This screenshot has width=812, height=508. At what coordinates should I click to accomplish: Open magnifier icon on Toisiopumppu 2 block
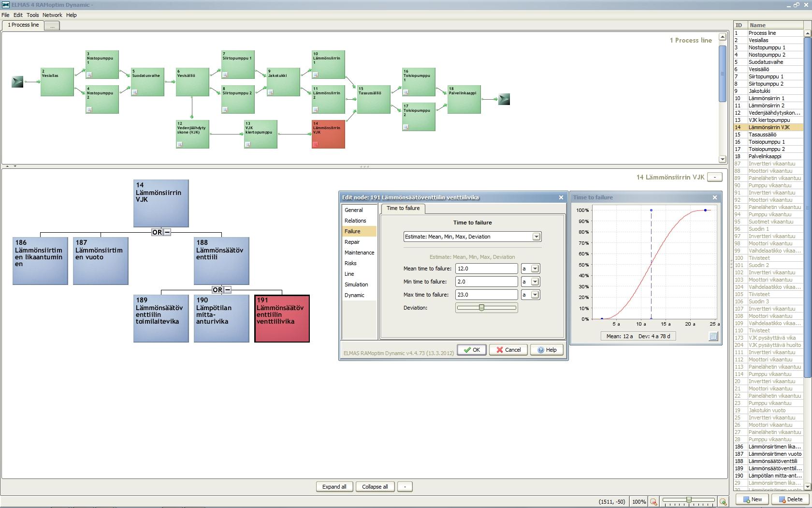click(x=406, y=127)
